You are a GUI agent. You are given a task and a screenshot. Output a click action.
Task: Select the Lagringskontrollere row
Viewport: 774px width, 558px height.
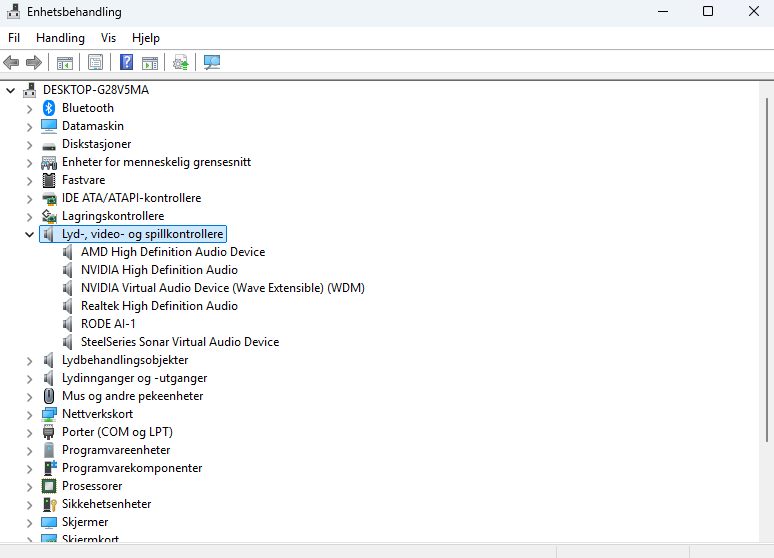(x=113, y=216)
